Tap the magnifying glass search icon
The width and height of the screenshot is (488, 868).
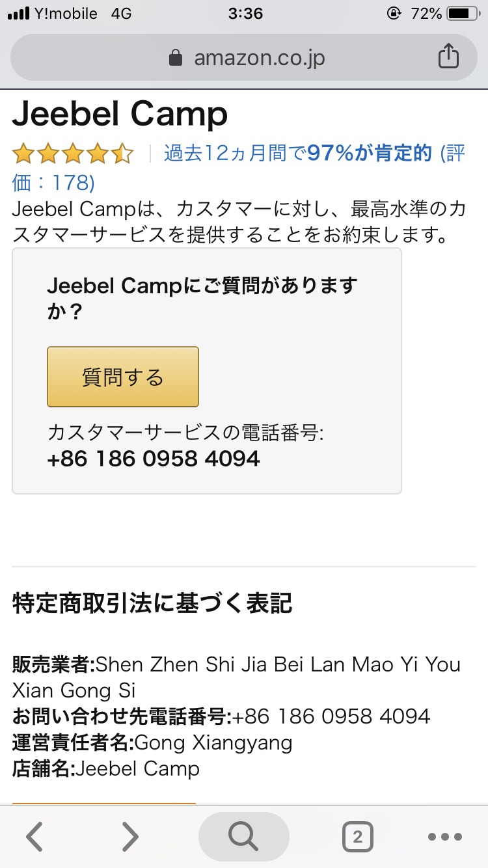coord(243,837)
